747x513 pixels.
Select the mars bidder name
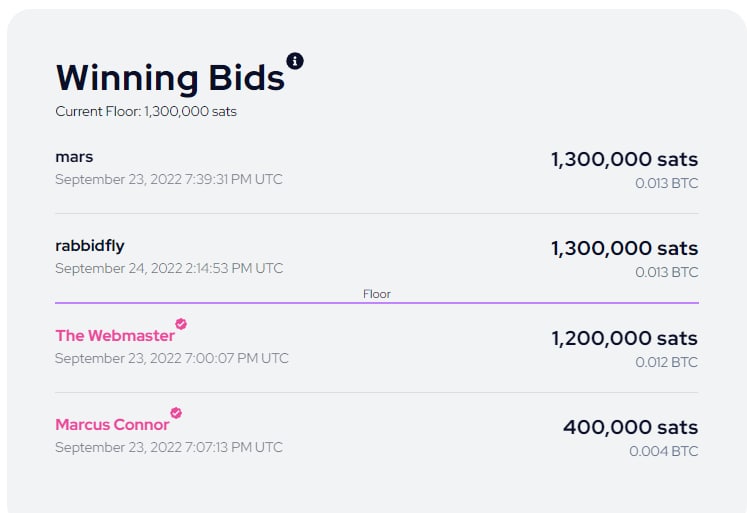74,157
